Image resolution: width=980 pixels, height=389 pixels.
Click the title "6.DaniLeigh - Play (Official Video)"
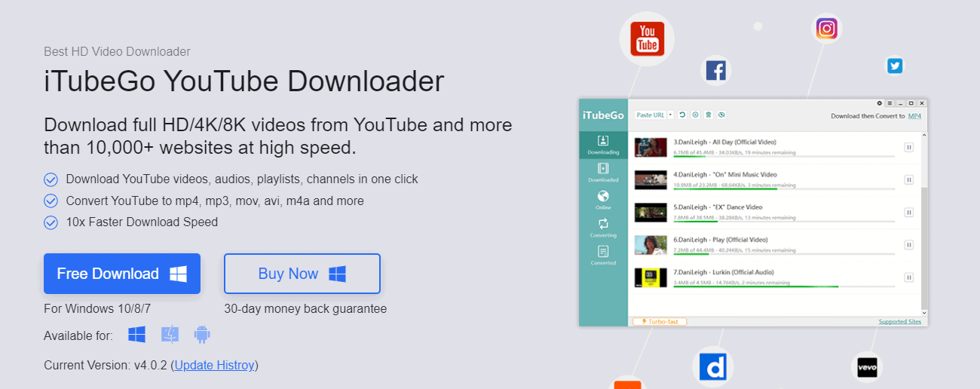click(720, 239)
